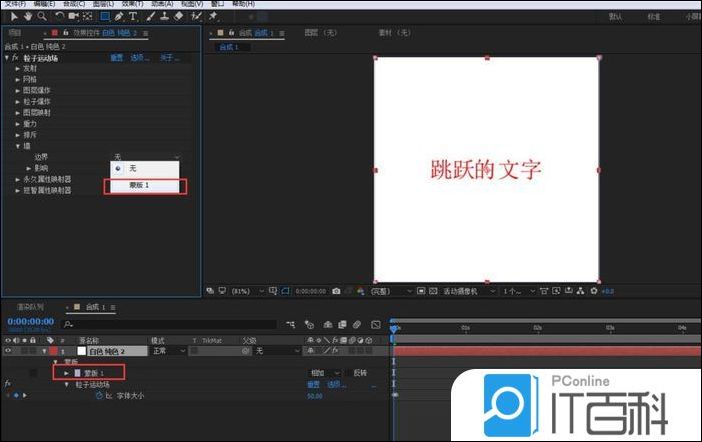
Task: Select the Zoom magnifier tool
Action: 40,16
